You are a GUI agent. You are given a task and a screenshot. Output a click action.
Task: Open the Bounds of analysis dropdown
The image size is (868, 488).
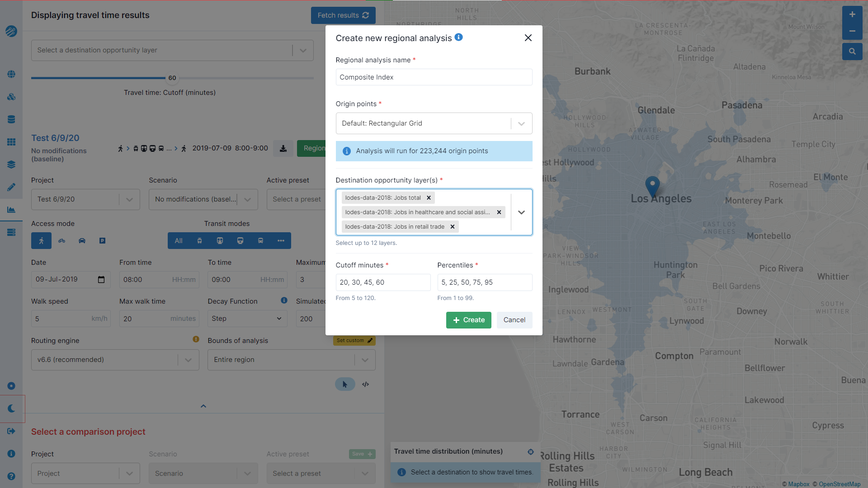tap(291, 360)
